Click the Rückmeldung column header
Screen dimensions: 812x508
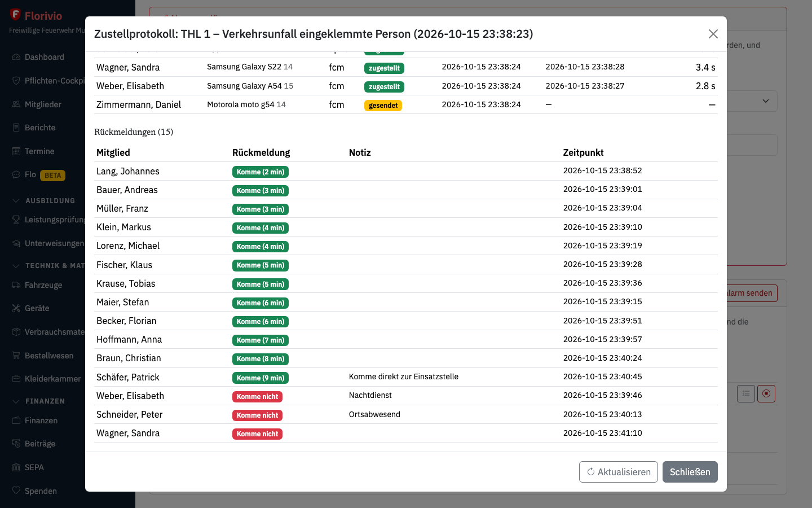coord(261,152)
